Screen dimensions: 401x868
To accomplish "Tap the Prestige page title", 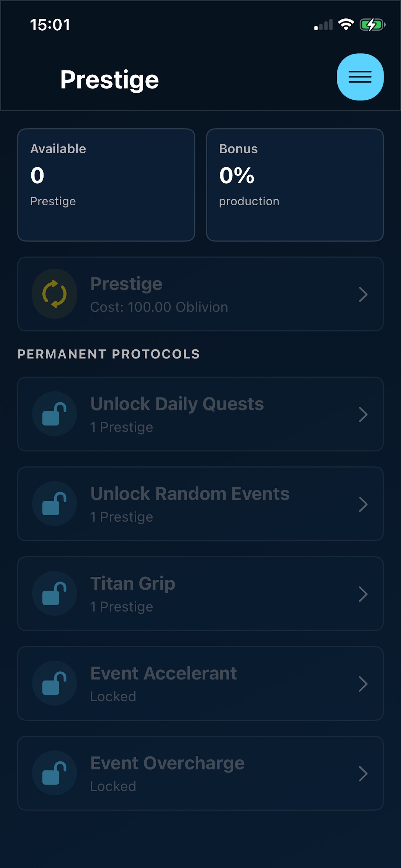I will point(109,80).
